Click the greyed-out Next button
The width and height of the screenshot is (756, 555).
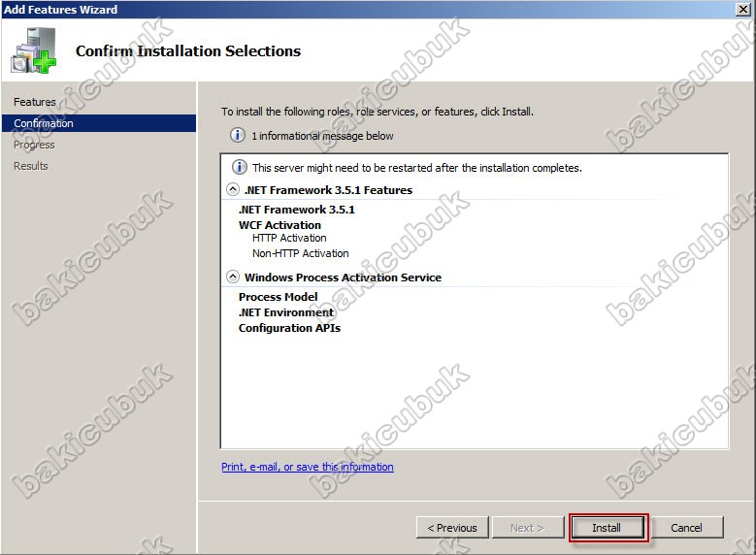coord(528,528)
